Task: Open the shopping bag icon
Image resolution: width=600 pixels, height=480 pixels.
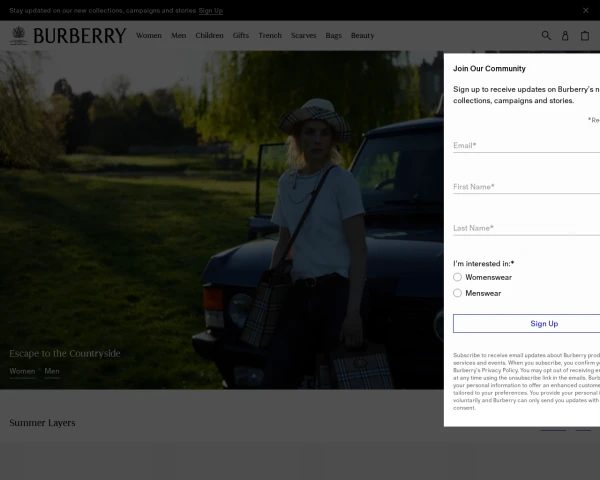Action: click(585, 36)
